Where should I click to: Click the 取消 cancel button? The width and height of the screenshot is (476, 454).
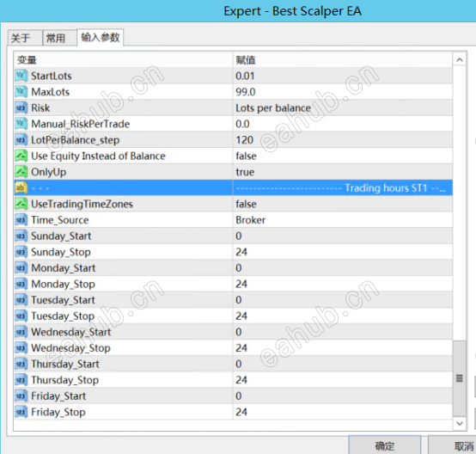point(453,445)
